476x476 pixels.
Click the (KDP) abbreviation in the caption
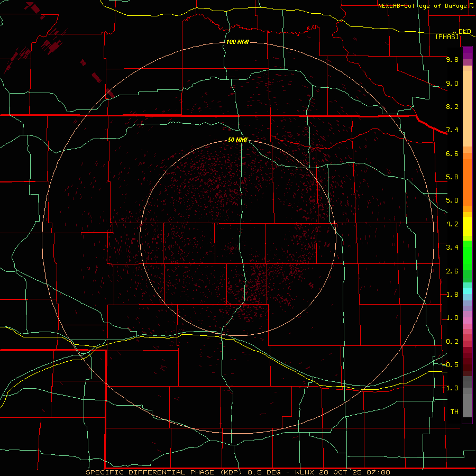click(x=231, y=472)
